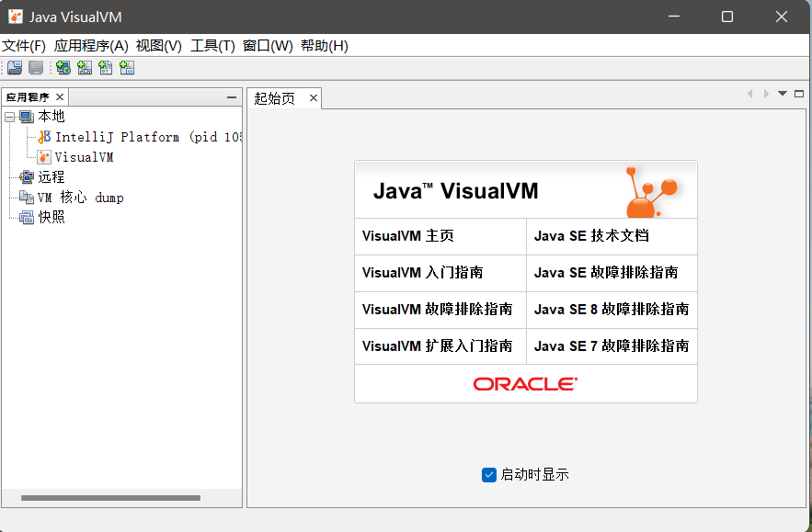
Task: Open the Java SE 故障排除指南 link
Action: 606,272
